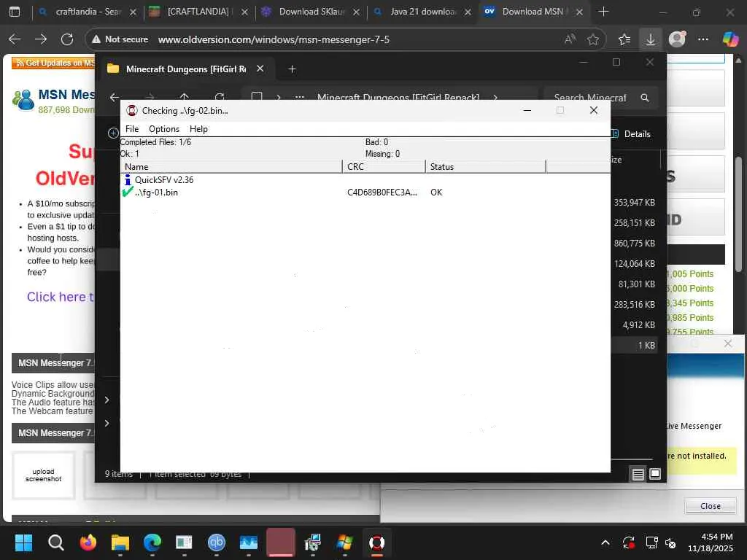Show hidden breadcrumb folders via ellipsis

[299, 98]
